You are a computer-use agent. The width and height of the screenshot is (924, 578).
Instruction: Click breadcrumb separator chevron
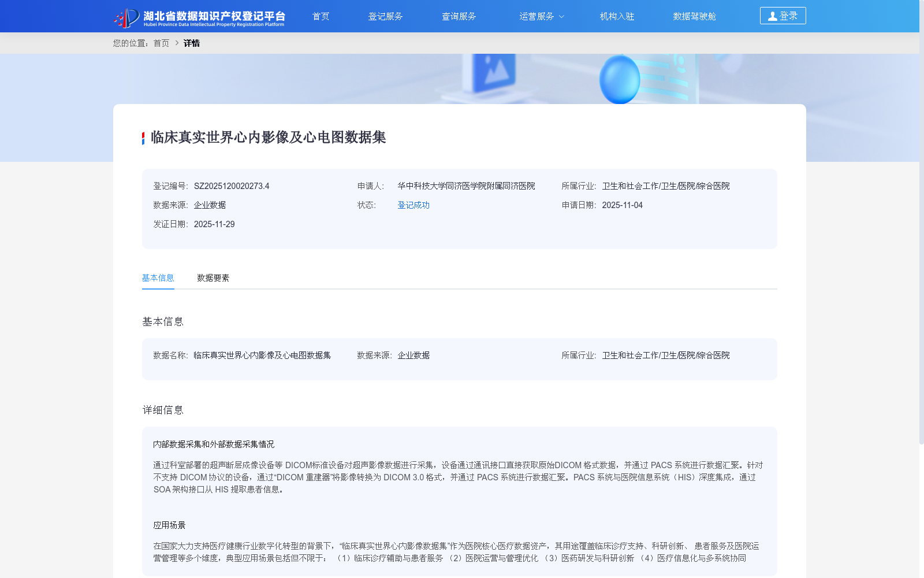177,43
